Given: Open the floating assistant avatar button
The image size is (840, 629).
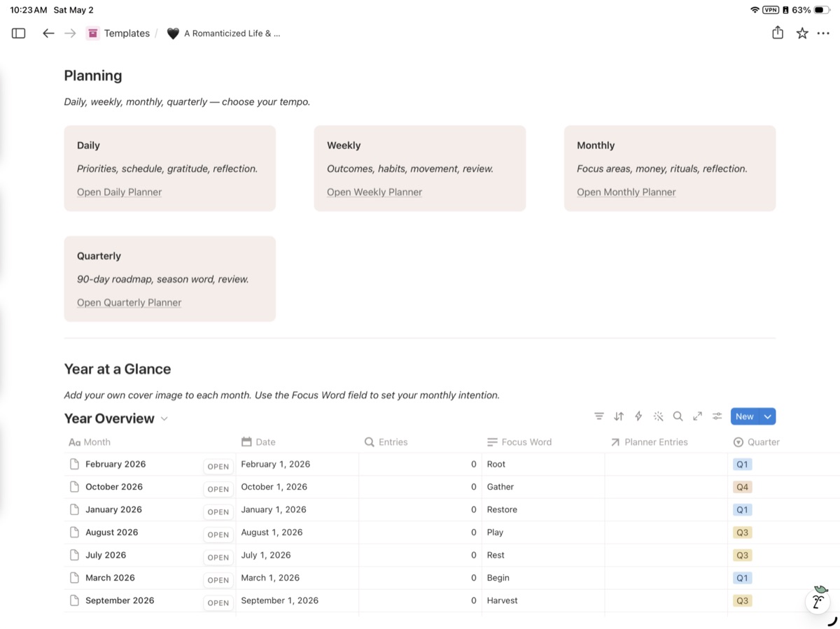Looking at the screenshot, I should tap(818, 602).
